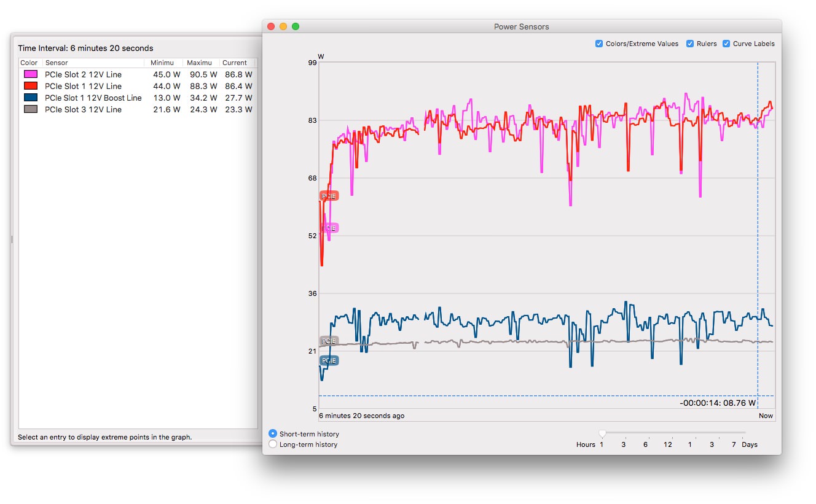Click the '6 minutes 20 seconds ago' axis label
This screenshot has height=504, width=816.
tap(362, 416)
